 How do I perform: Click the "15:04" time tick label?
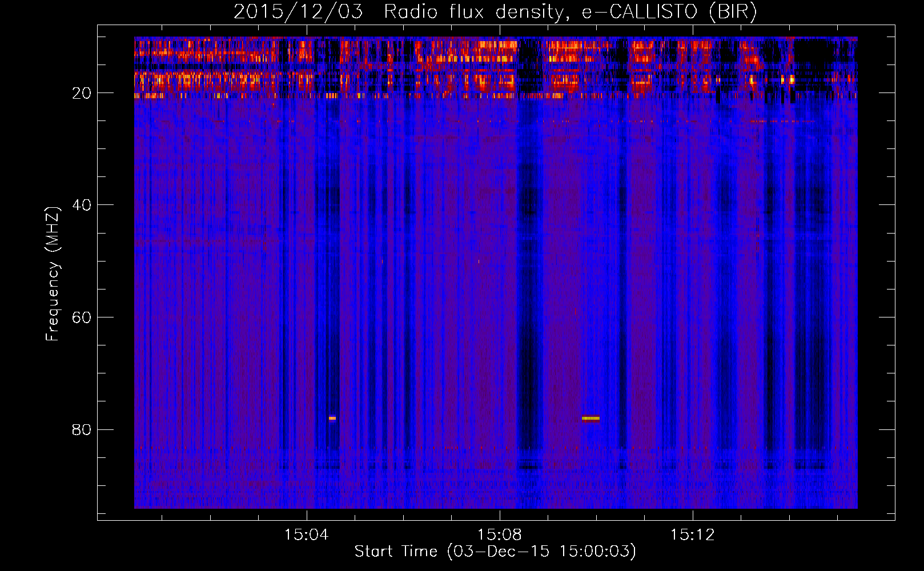[x=307, y=535]
